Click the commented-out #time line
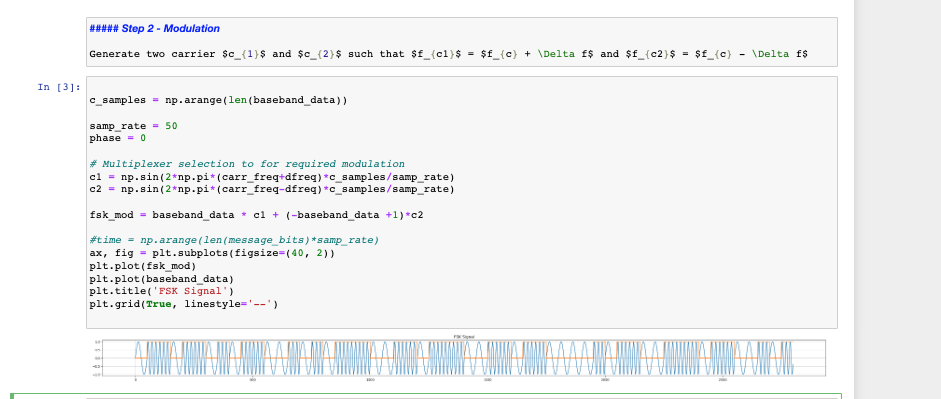 (234, 241)
